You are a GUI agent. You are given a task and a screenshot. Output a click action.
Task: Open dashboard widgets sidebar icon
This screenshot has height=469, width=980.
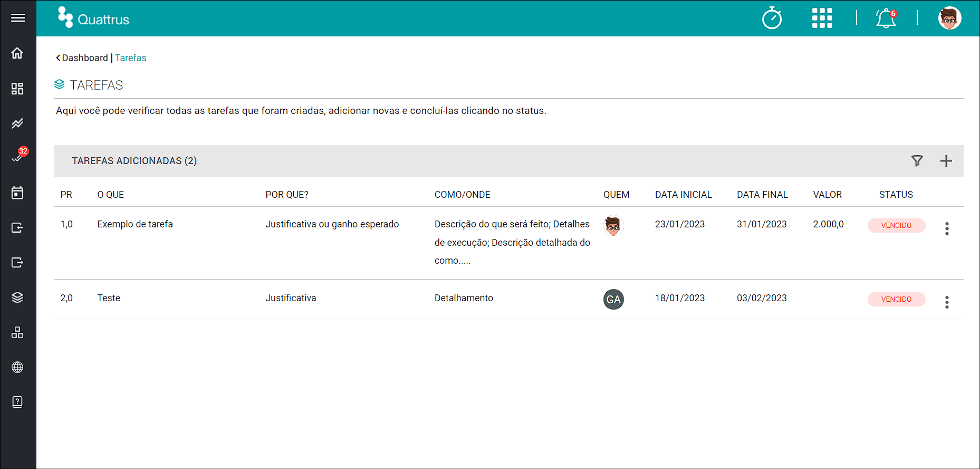tap(17, 88)
